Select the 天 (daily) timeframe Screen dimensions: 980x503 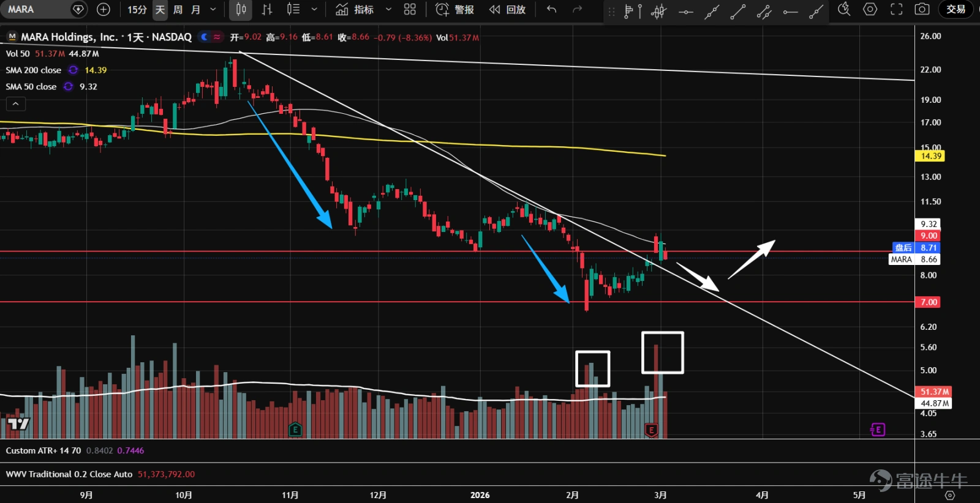click(x=160, y=9)
